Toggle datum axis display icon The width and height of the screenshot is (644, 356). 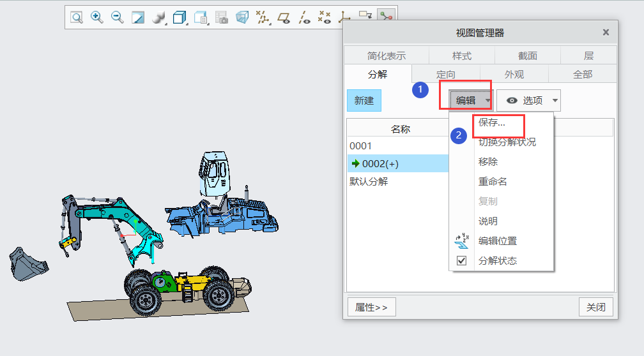(304, 17)
